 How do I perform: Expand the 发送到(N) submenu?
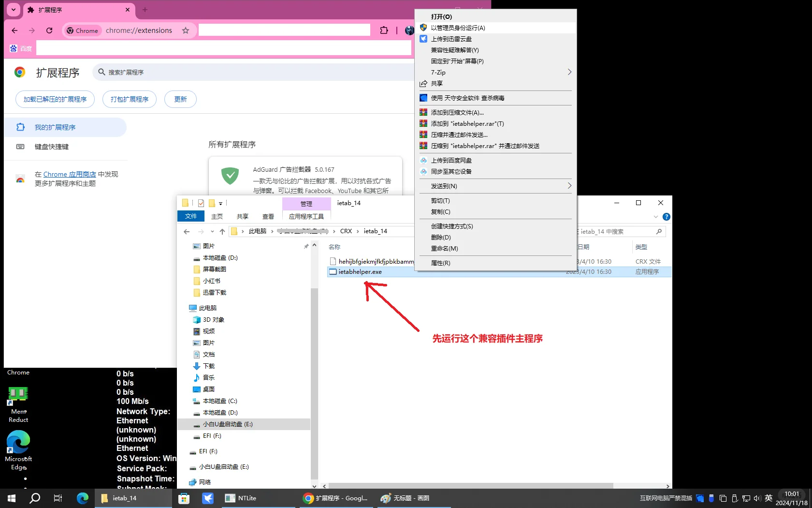click(x=496, y=186)
